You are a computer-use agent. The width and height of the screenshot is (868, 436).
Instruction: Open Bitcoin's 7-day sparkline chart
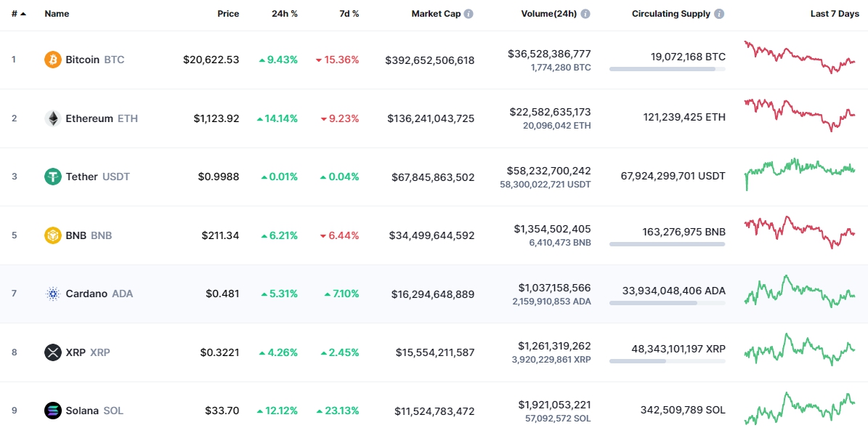800,57
